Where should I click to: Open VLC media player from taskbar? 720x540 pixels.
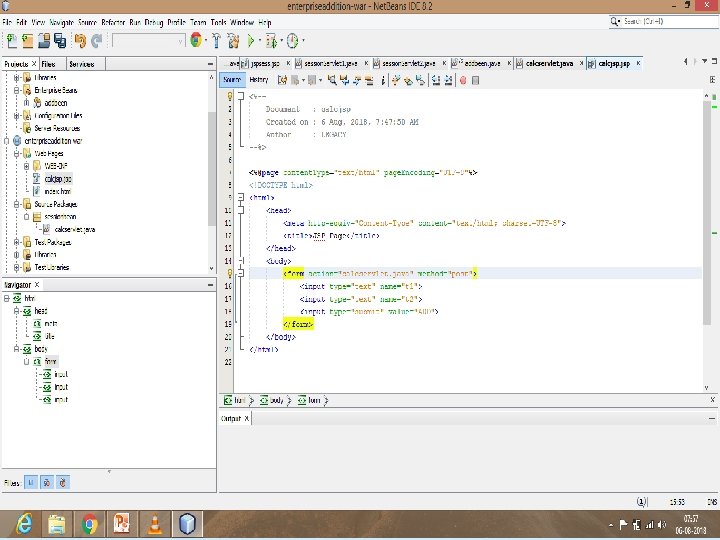(x=155, y=523)
